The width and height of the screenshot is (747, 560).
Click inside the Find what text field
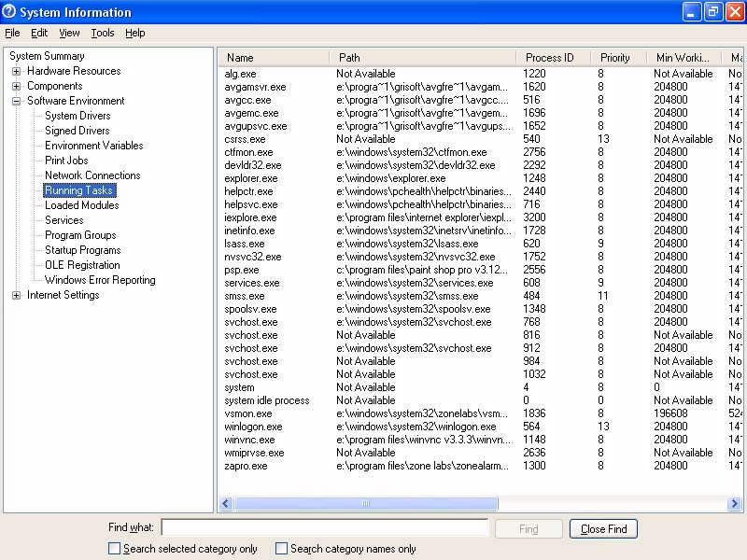click(324, 529)
